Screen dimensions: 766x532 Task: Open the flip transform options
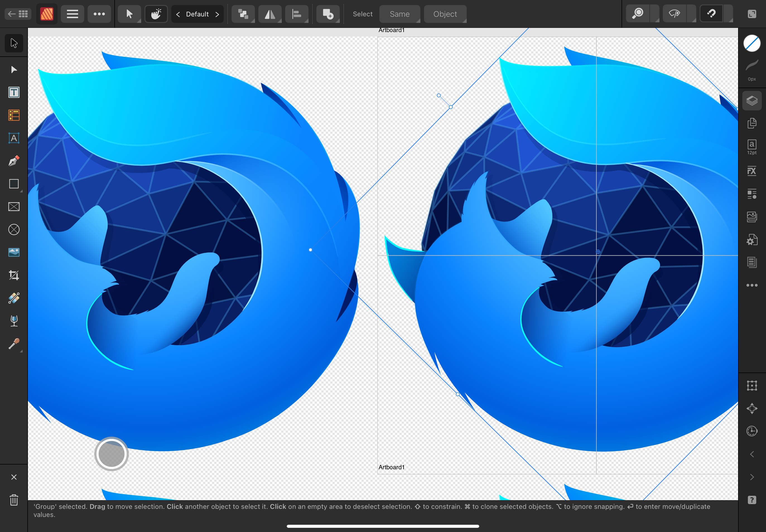(270, 14)
